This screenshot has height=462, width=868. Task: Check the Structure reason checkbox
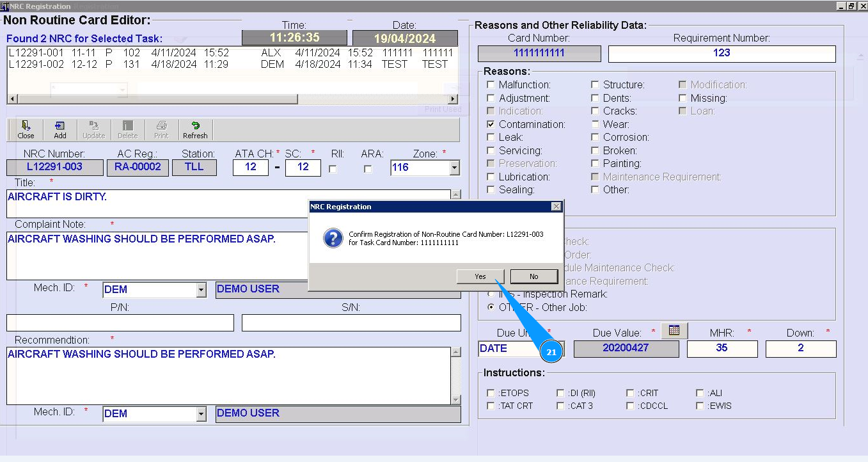click(596, 84)
